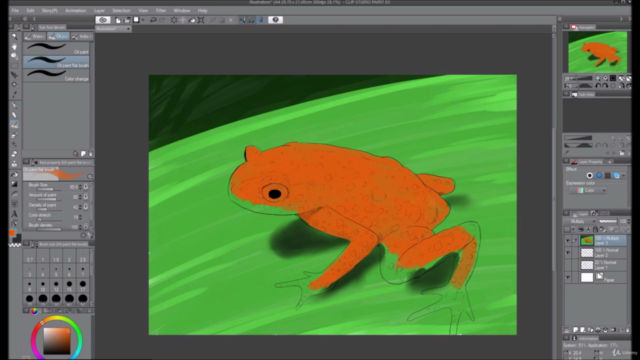Viewport: 640px width, 360px height.
Task: Open the File menu
Action: point(15,11)
